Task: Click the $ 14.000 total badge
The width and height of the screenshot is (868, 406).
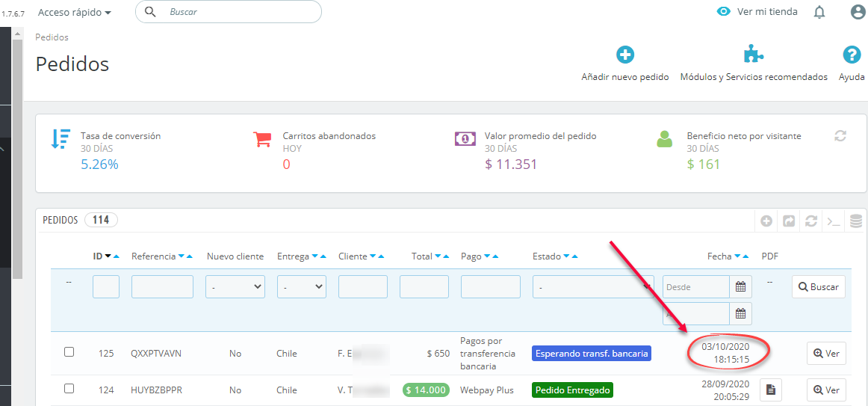Action: coord(427,390)
